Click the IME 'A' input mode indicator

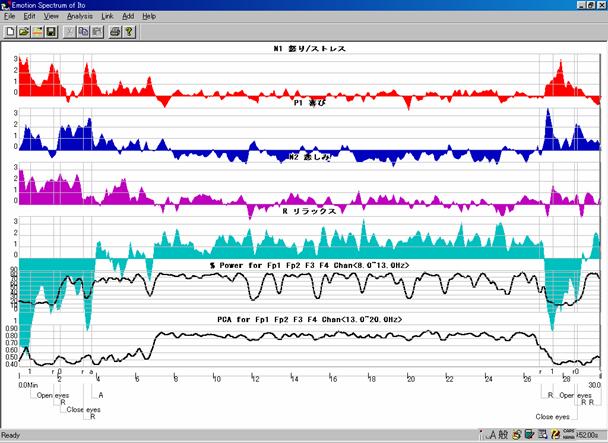[493, 435]
